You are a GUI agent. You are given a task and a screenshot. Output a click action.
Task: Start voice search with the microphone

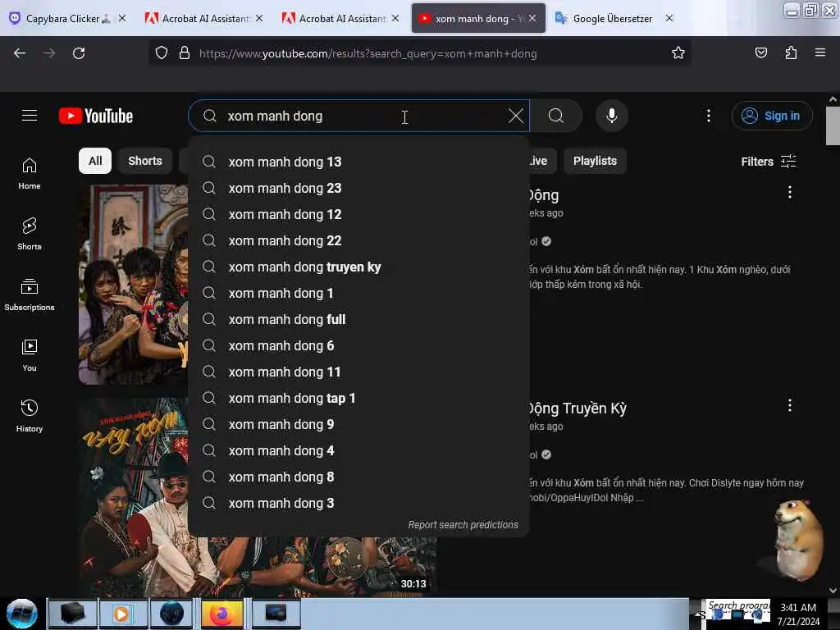(611, 116)
